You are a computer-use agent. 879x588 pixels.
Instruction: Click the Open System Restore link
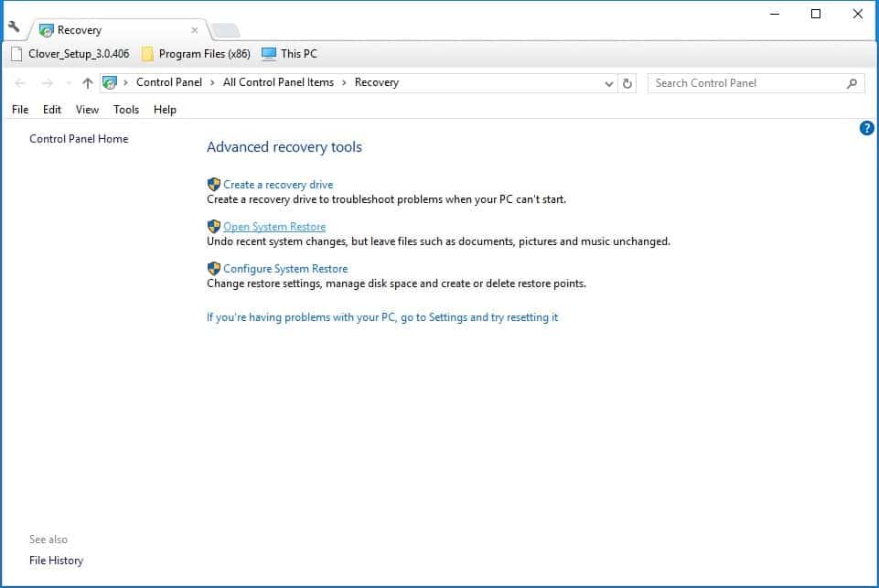pos(274,227)
